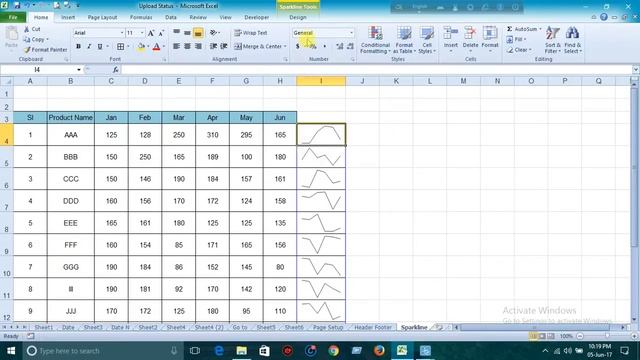Toggle Bottom Align button
The width and height of the screenshot is (640, 360).
pyautogui.click(x=198, y=33)
